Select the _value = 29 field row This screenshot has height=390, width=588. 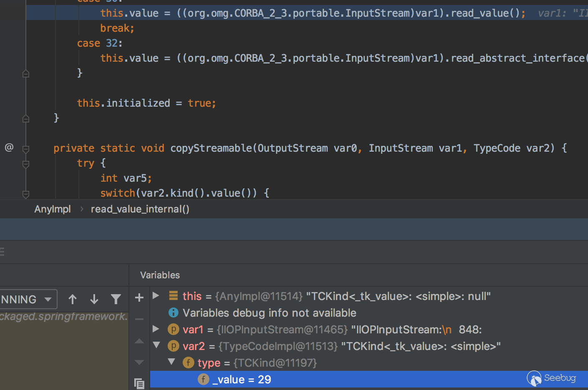242,380
